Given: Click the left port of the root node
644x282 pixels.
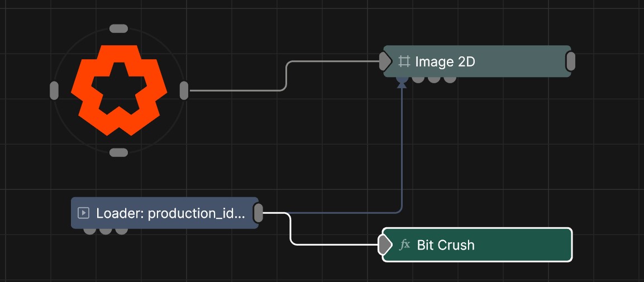Looking at the screenshot, I should coord(54,90).
